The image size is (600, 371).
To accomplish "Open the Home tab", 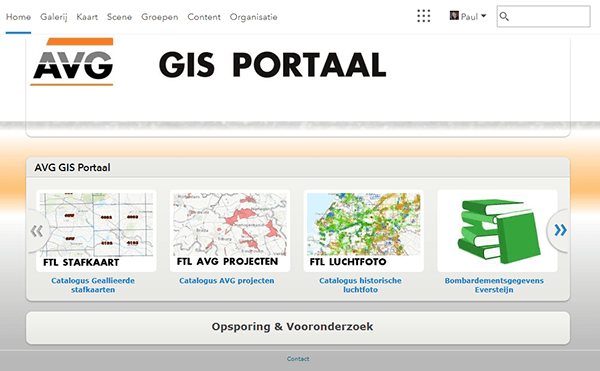I will (x=18, y=17).
